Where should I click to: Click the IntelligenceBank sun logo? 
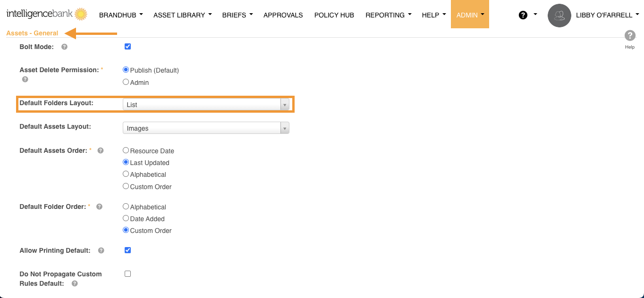(x=81, y=14)
